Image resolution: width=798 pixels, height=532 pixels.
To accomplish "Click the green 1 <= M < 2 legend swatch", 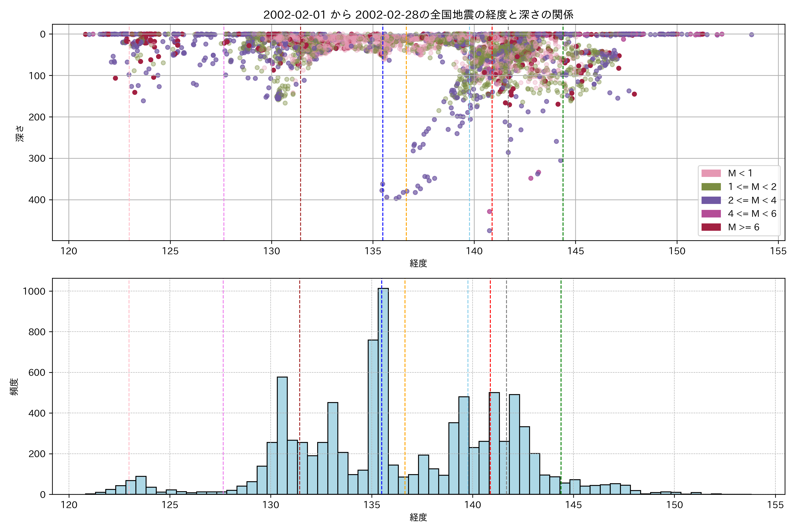I will pyautogui.click(x=711, y=187).
